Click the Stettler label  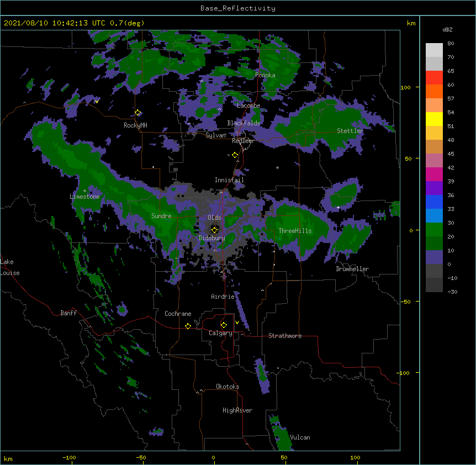pos(350,131)
